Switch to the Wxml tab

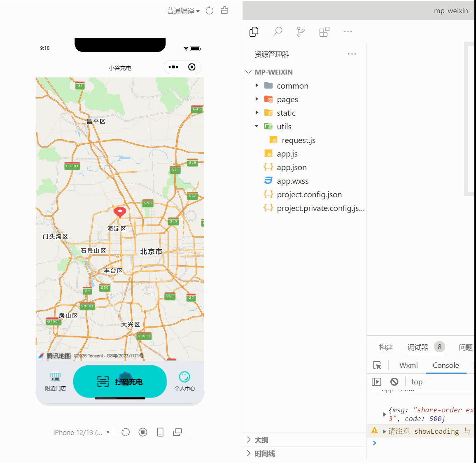tap(408, 365)
